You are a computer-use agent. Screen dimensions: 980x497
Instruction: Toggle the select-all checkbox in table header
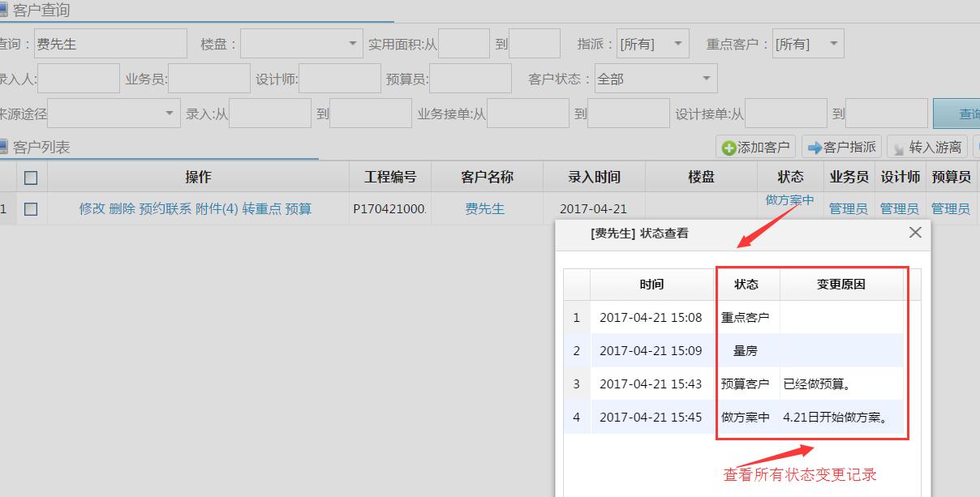point(31,176)
